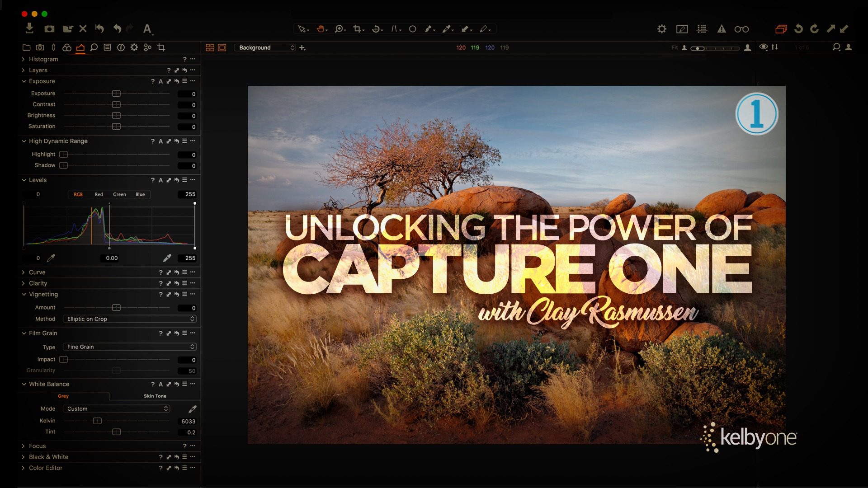Open the Color tool tab

tap(67, 47)
